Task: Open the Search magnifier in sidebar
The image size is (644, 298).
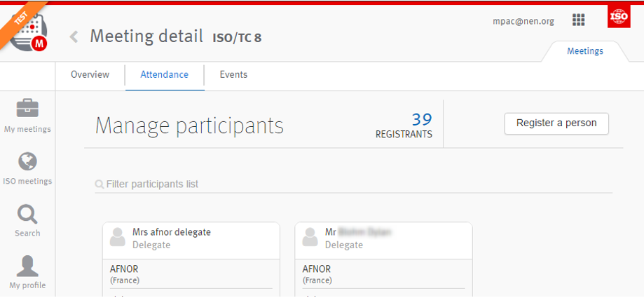Action: [27, 214]
